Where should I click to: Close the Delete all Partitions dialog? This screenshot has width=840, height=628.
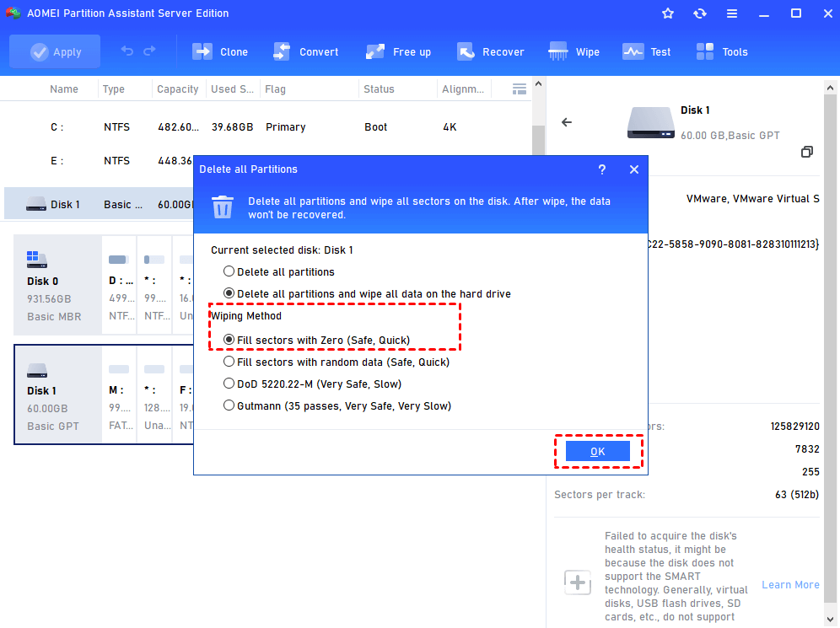pos(634,169)
